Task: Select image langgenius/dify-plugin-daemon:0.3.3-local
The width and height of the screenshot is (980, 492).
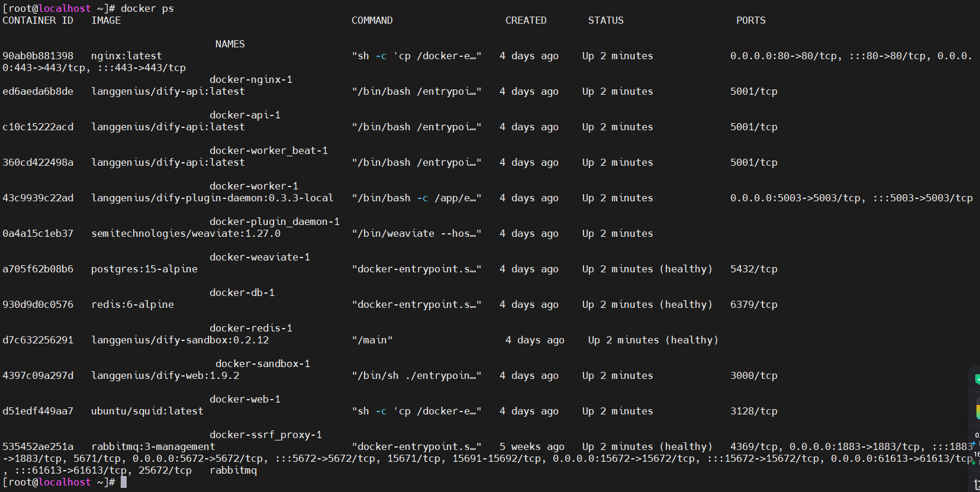Action: [x=212, y=198]
